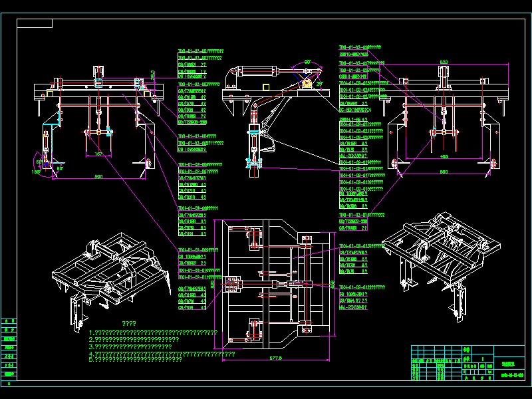This screenshot has width=532, height=399.
Task: Pick the 90° angle dimension above the cylinder
Action: [x=307, y=62]
